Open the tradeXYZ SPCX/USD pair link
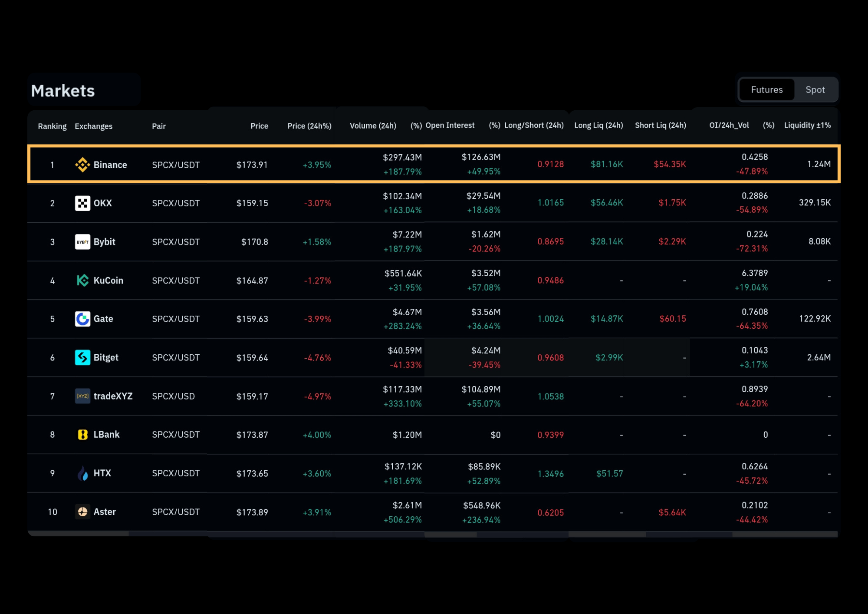Image resolution: width=868 pixels, height=614 pixels. [x=173, y=396]
